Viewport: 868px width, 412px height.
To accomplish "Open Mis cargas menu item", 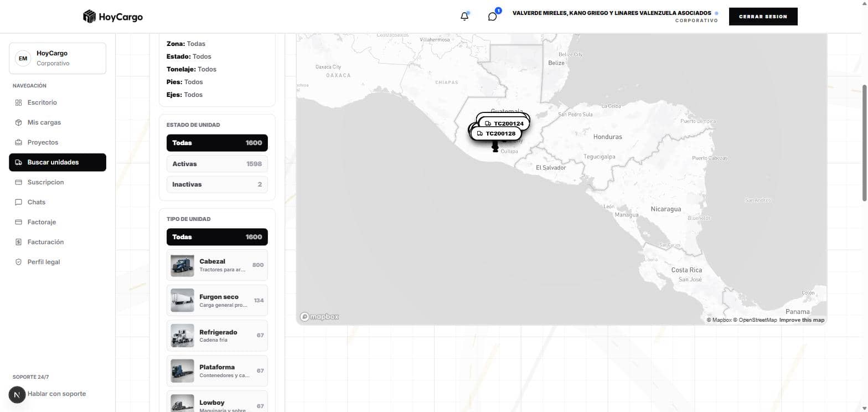I will pos(58,122).
